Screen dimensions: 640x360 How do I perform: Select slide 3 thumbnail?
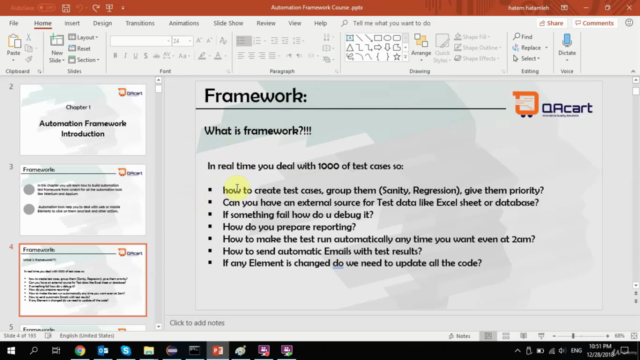[x=83, y=200]
